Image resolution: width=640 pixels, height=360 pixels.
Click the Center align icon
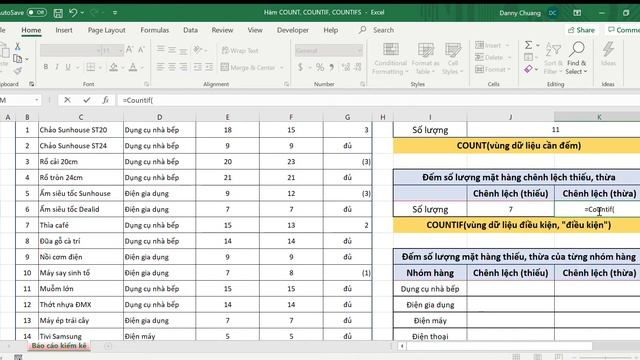pos(172,67)
